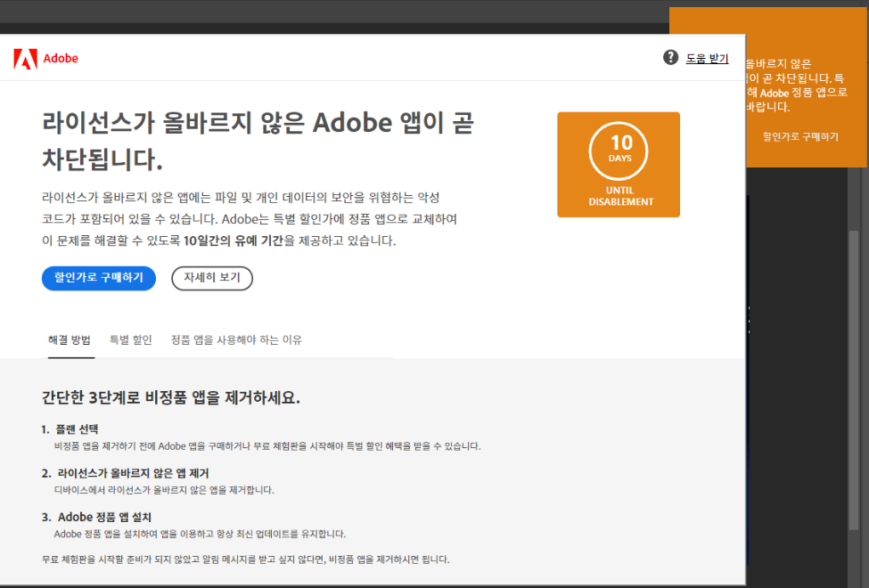The width and height of the screenshot is (869, 588).
Task: Click the Adobe logo icon
Action: [26, 59]
